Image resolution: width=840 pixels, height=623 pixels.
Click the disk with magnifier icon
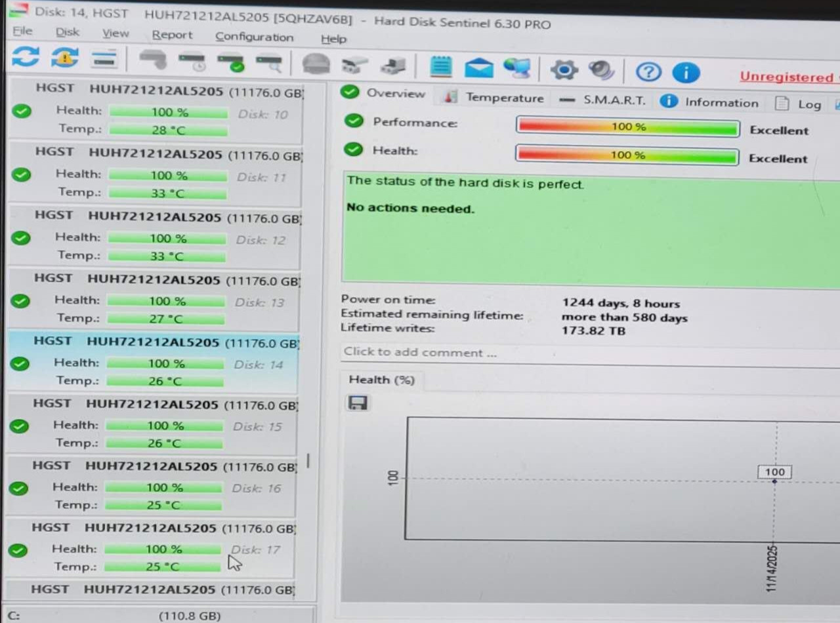click(x=269, y=64)
